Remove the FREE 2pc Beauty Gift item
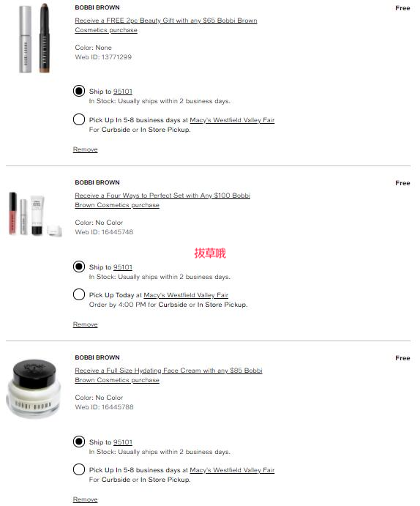 (85, 149)
